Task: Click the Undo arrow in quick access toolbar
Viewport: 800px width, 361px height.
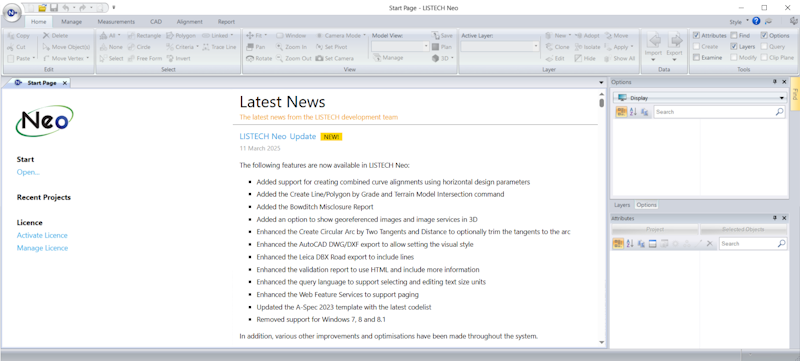Action: tap(65, 8)
